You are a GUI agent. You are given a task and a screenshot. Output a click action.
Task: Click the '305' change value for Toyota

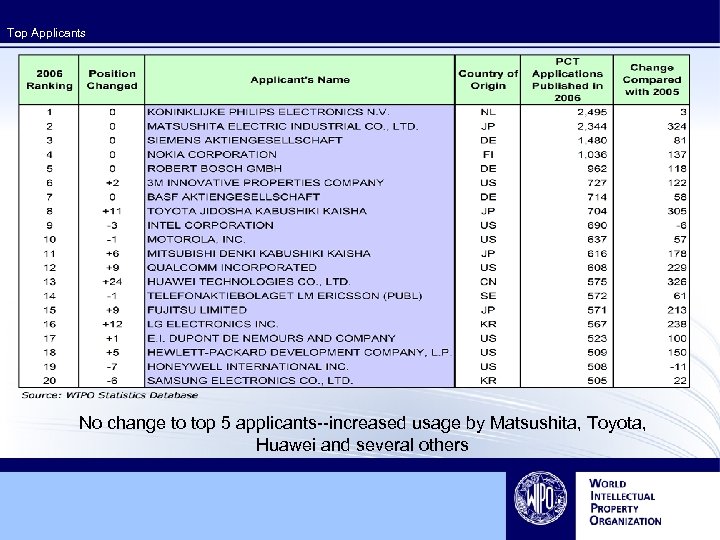click(x=677, y=211)
